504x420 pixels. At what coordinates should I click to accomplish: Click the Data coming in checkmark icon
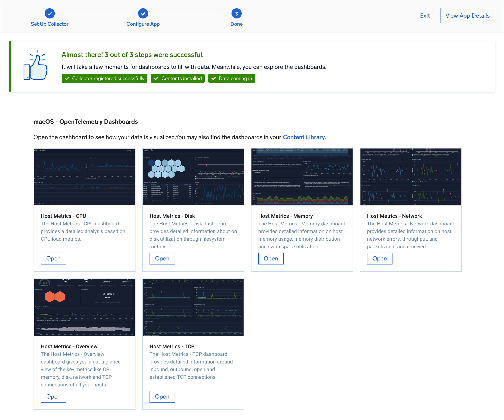coord(214,78)
